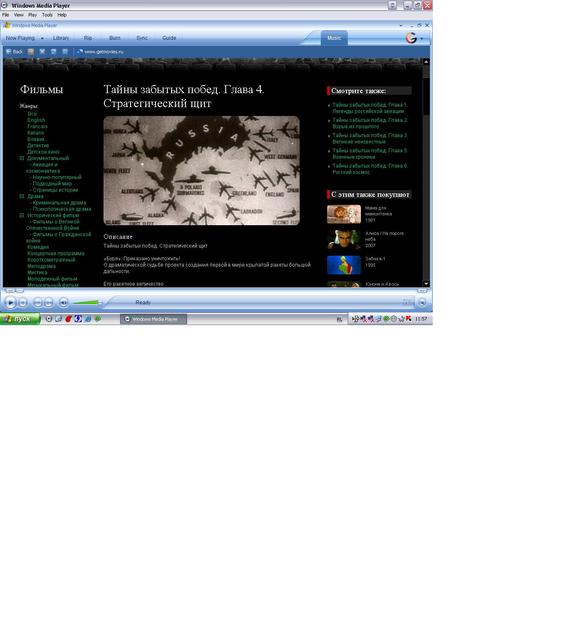Click the Russia map video thumbnail
Viewport: 568px width, 640px height.
click(202, 171)
